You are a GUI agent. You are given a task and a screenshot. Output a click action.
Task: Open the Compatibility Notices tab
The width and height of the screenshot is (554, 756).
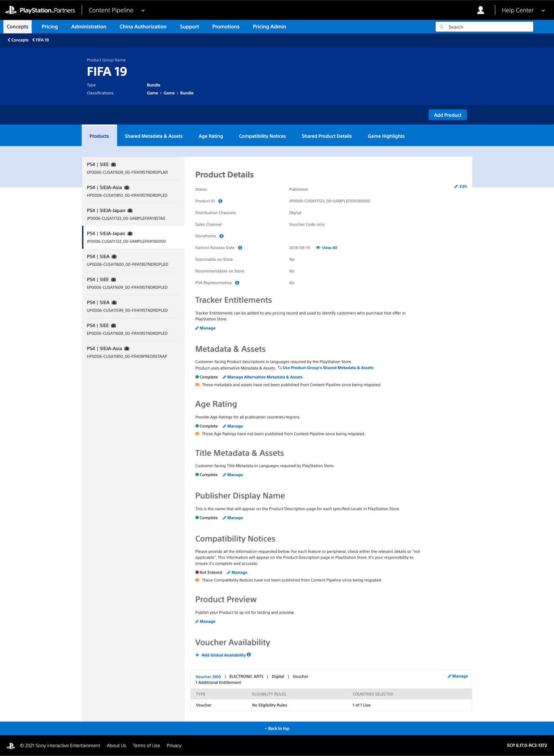(262, 136)
